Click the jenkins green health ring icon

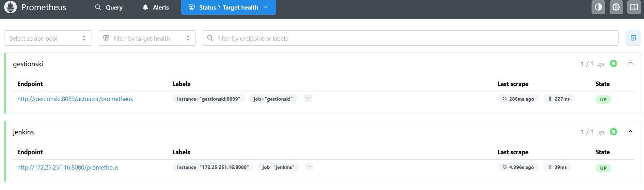[613, 132]
